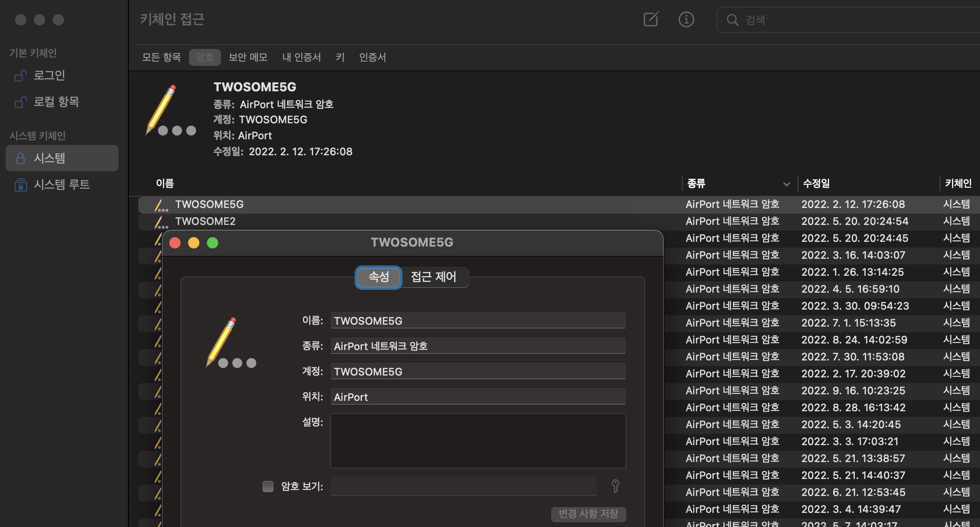
Task: Click the 시스템 루트 keychain icon
Action: [x=20, y=184]
